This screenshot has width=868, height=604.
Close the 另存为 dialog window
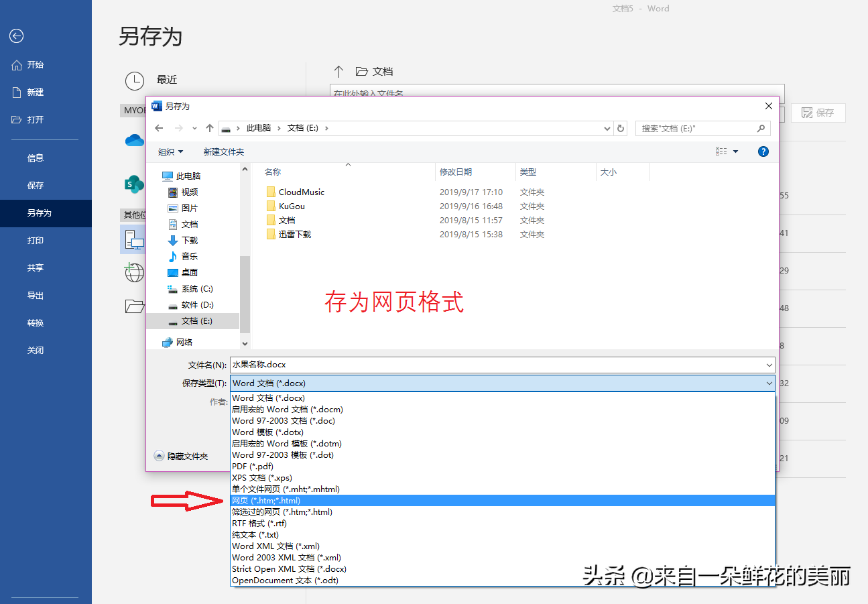pyautogui.click(x=769, y=106)
